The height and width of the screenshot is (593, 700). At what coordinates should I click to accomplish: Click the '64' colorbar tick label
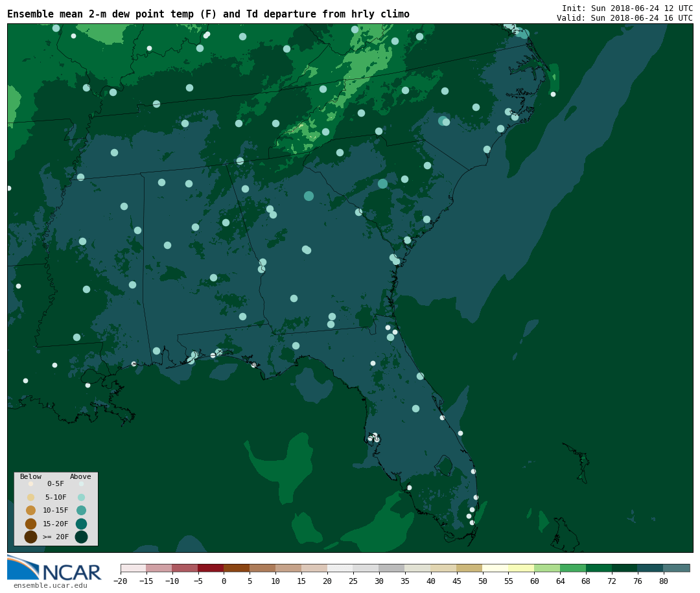coord(560,581)
